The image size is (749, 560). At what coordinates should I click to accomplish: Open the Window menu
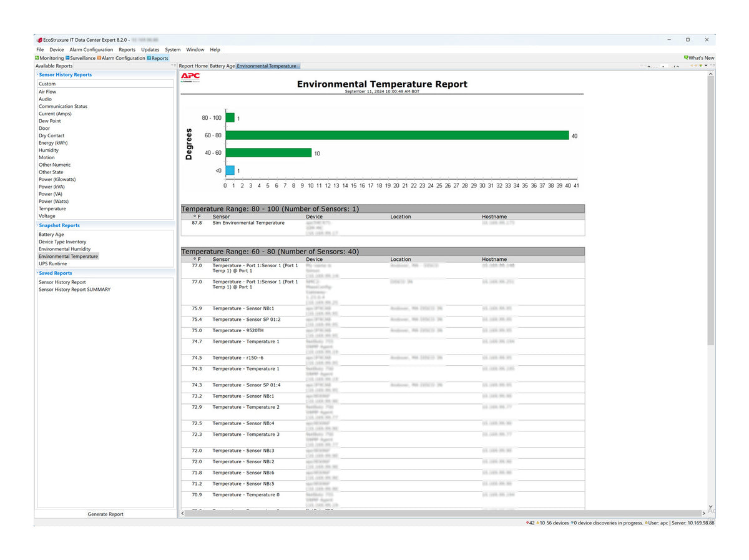[195, 50]
